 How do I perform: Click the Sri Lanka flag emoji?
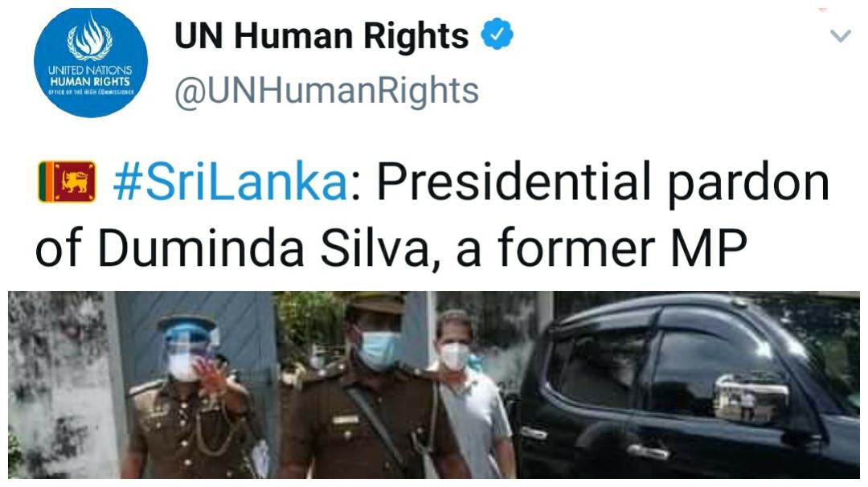(x=67, y=182)
